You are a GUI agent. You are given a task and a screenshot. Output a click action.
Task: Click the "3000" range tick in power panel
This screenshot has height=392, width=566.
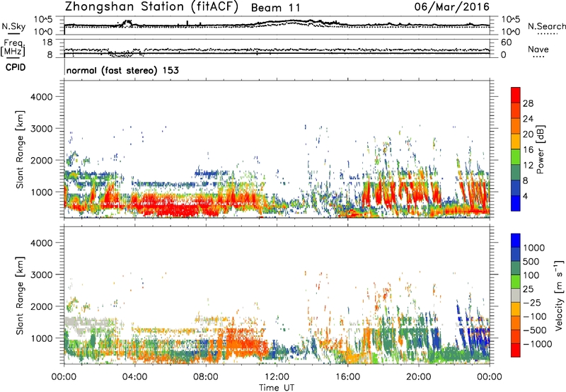pyautogui.click(x=42, y=129)
